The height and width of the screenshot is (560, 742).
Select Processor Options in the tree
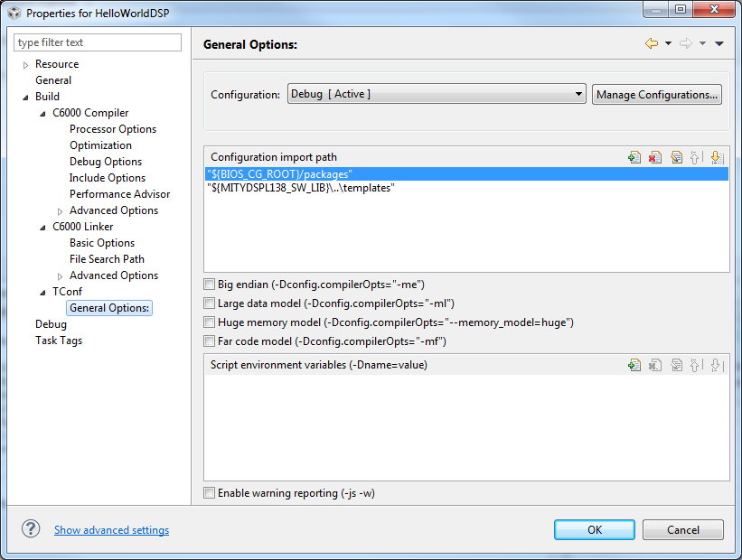click(x=113, y=129)
